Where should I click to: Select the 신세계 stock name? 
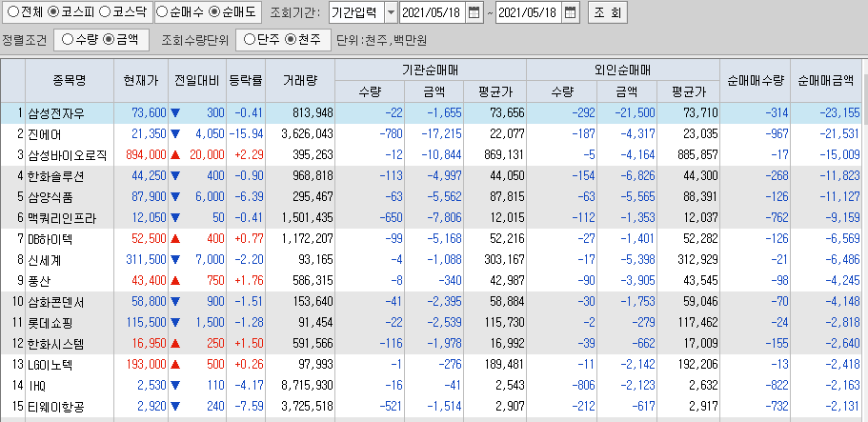point(45,260)
